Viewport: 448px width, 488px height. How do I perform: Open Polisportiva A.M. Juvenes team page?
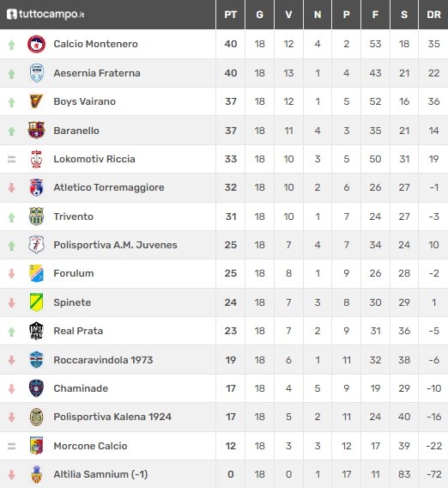click(x=115, y=245)
